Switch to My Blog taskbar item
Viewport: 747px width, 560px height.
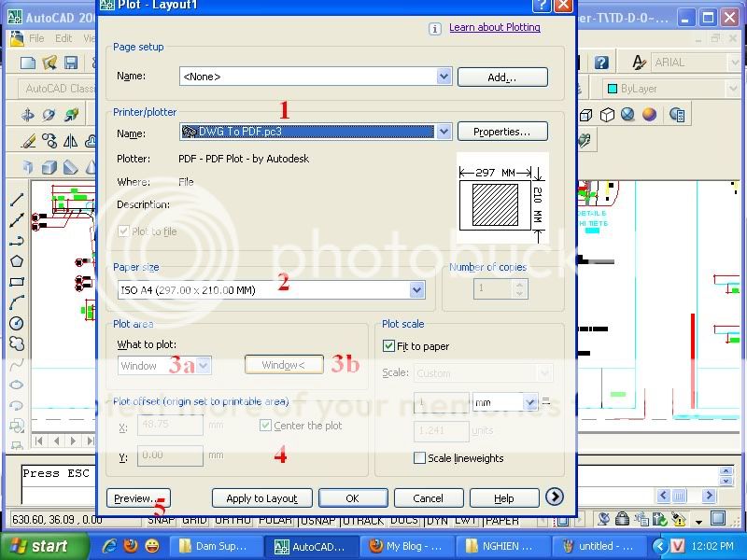click(406, 546)
